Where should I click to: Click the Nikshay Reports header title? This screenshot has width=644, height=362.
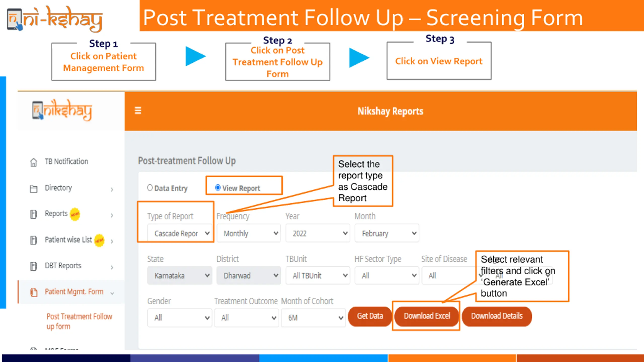coord(390,111)
